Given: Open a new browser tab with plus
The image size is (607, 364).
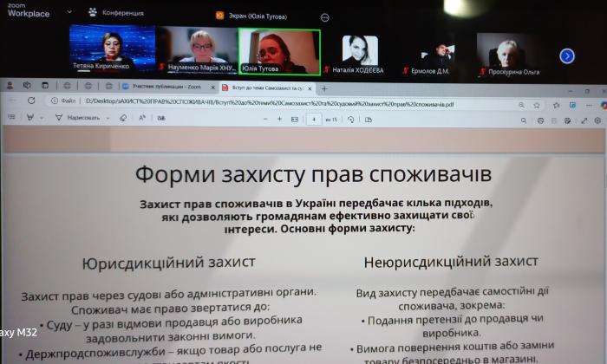Looking at the screenshot, I should click(x=324, y=88).
